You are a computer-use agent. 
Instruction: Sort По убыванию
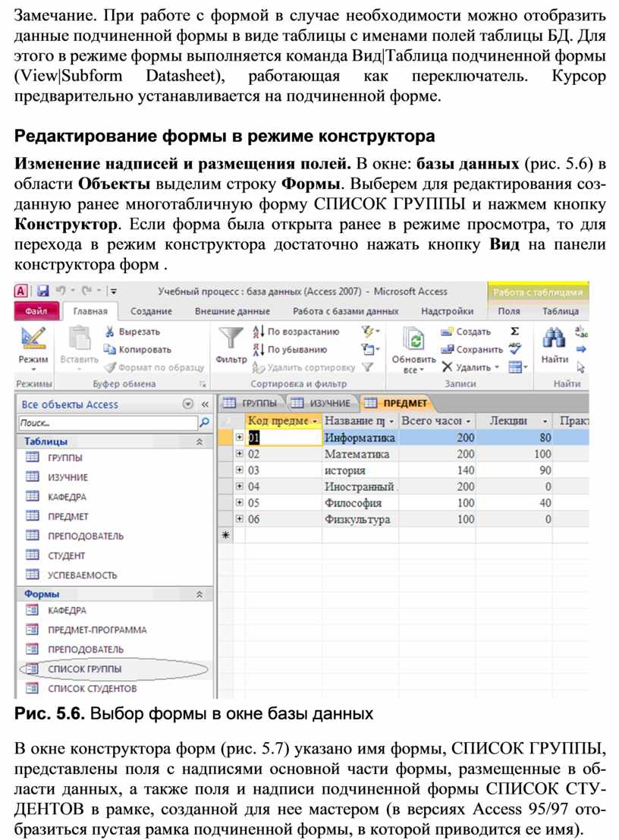(291, 349)
